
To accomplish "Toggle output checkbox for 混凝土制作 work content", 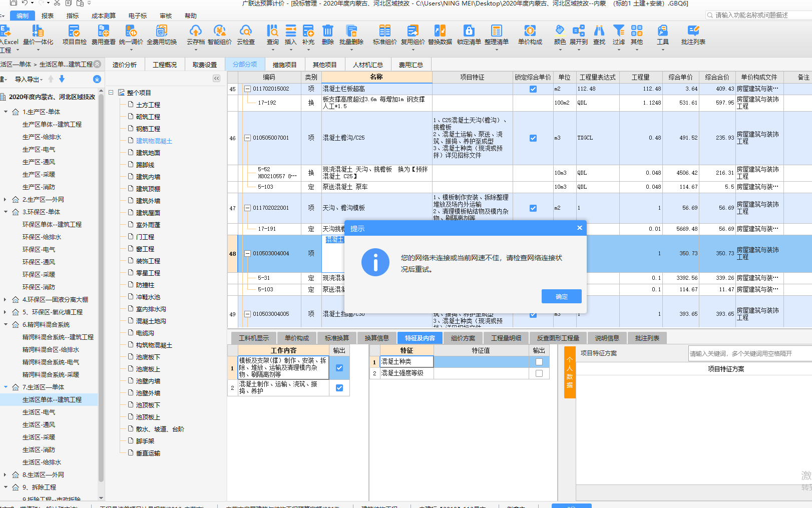I will pyautogui.click(x=339, y=388).
